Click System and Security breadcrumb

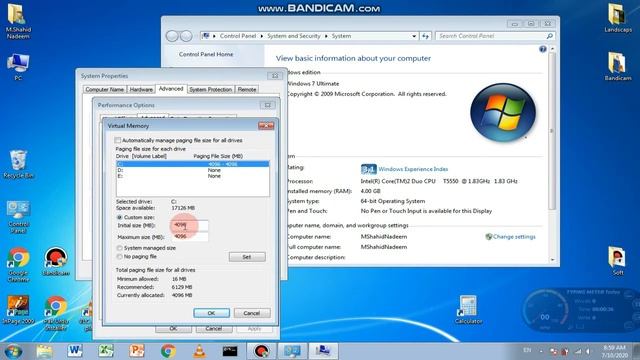coord(294,36)
